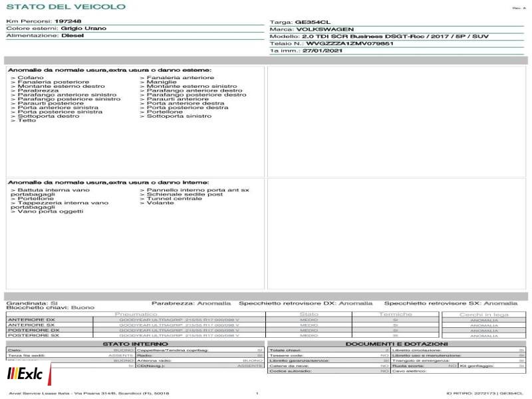The height and width of the screenshot is (399, 532).
Task: Click 'Specchietto retrovisore DX: Anomalia'
Action: click(x=306, y=303)
